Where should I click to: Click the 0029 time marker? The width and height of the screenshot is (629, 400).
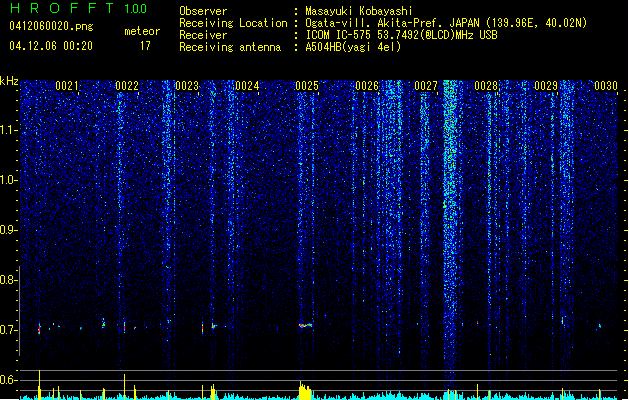click(546, 86)
